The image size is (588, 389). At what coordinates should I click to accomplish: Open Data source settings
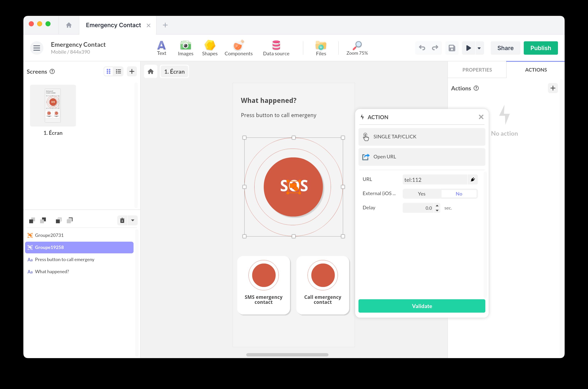[276, 48]
